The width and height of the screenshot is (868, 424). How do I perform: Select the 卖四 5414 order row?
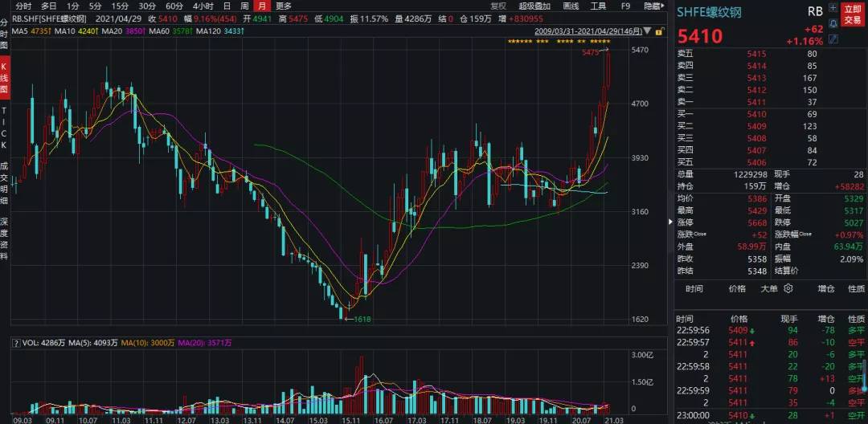[747, 66]
